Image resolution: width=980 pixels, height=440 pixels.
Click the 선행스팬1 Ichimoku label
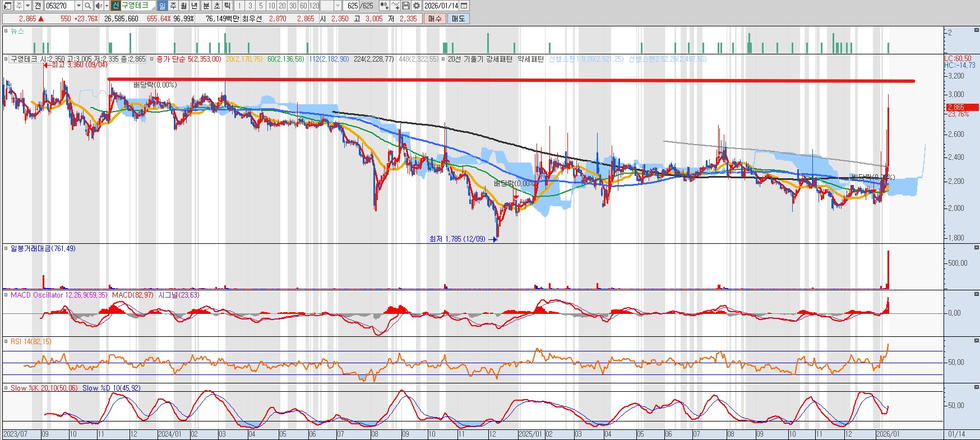click(586, 59)
